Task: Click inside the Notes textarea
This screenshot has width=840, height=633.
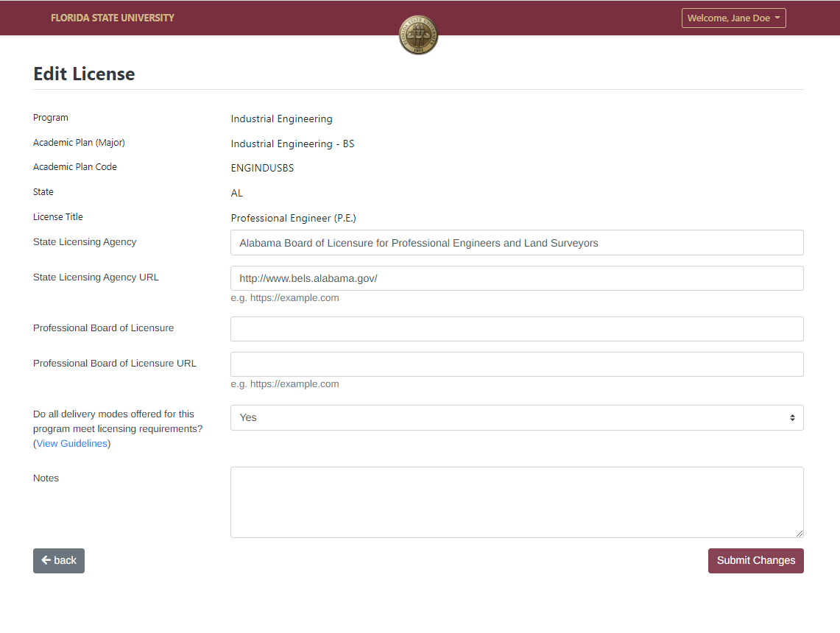Action: coord(515,501)
